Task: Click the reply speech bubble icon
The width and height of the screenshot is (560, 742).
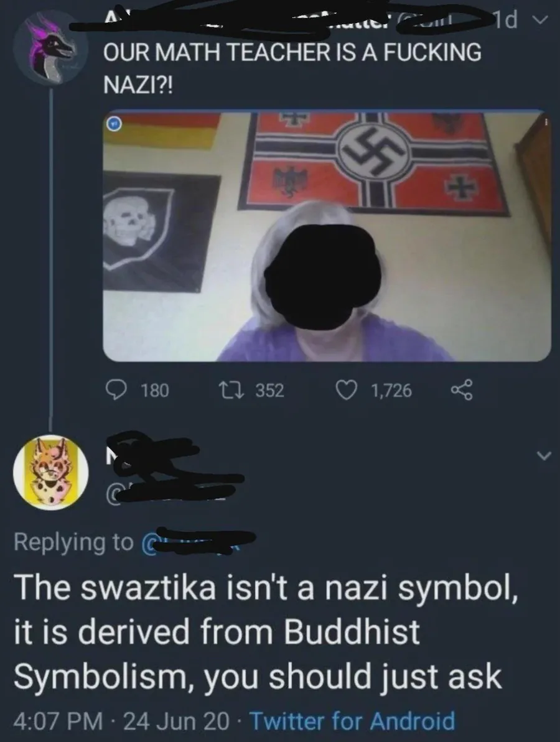Action: coord(116,390)
